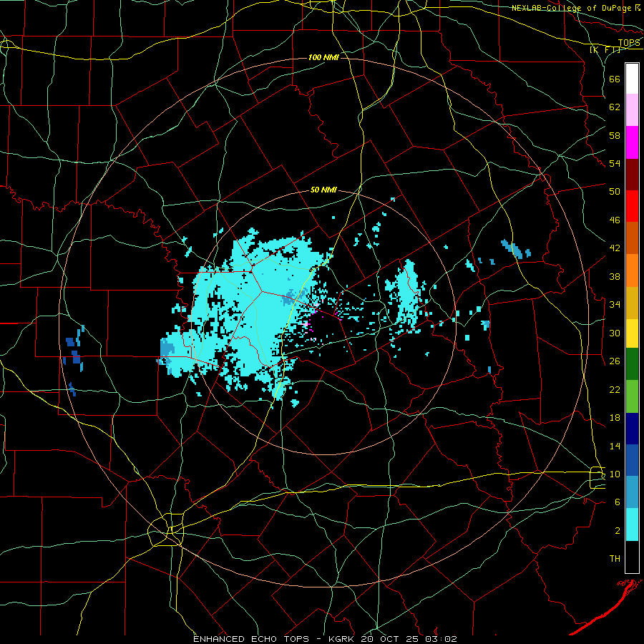Select the dark red legend color block
The height and width of the screenshot is (644, 644).
[632, 175]
